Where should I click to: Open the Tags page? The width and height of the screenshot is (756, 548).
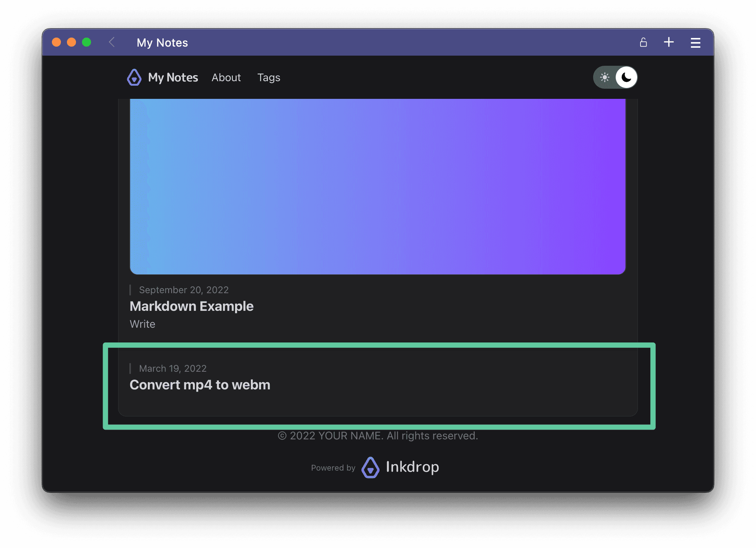point(269,77)
